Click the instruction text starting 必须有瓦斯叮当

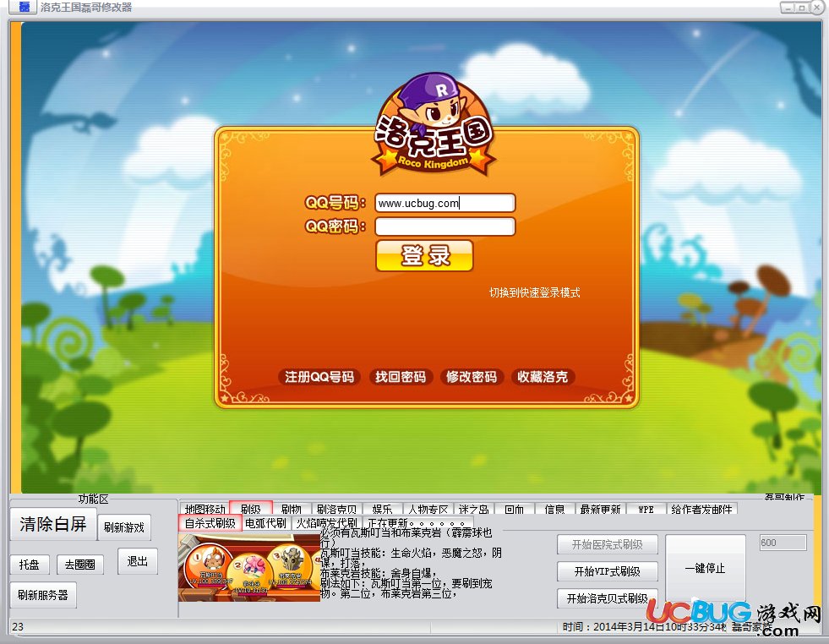412,563
